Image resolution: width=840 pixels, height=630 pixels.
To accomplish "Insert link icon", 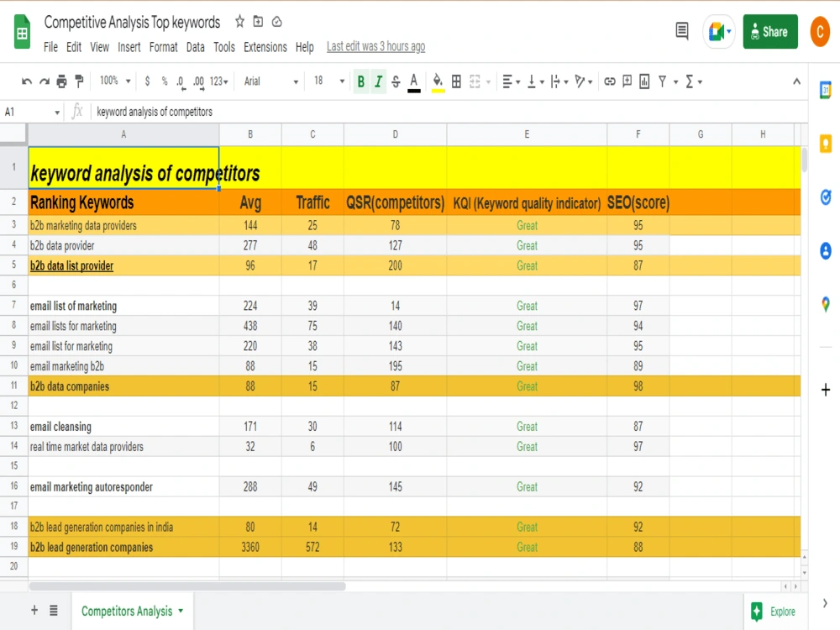I will [610, 81].
